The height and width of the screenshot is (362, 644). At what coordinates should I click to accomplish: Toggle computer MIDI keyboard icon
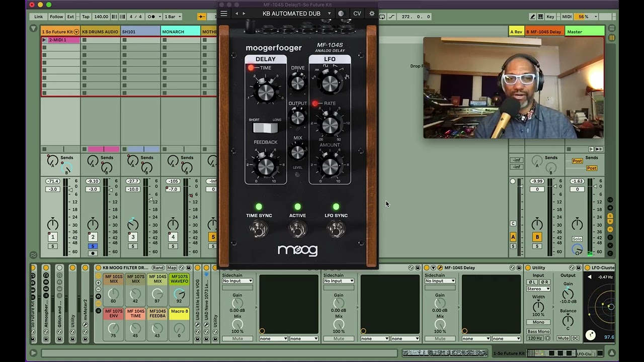click(540, 17)
